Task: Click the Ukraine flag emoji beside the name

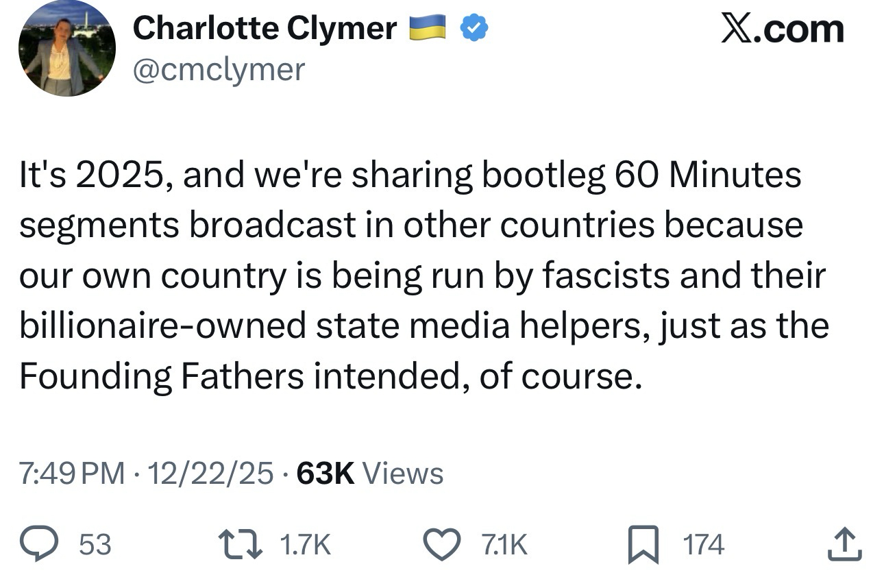Action: 428,28
